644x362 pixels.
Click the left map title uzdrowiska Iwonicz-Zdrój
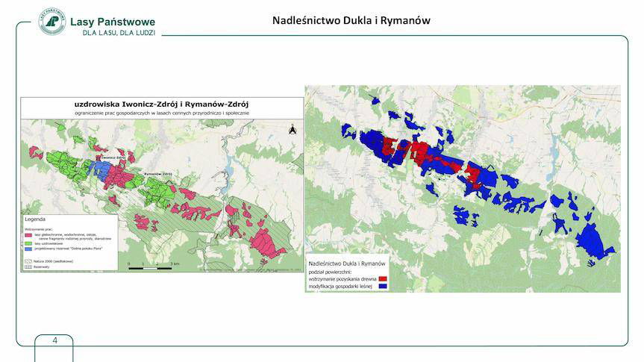click(161, 103)
